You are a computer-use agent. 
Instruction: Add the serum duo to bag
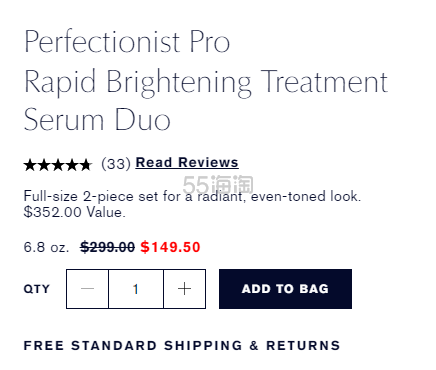(x=285, y=289)
